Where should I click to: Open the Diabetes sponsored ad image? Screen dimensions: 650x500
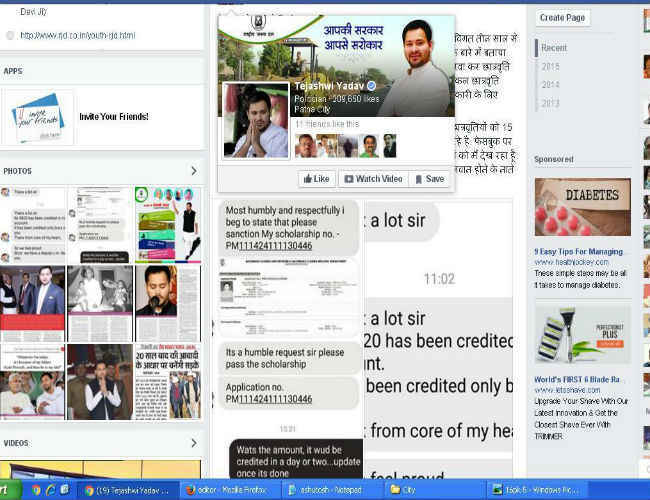coord(582,207)
